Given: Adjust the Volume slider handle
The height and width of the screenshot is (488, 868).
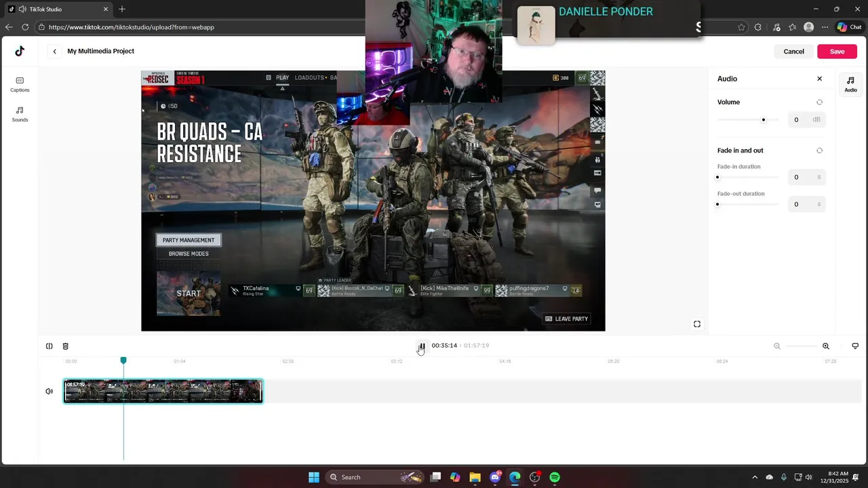Looking at the screenshot, I should point(764,120).
